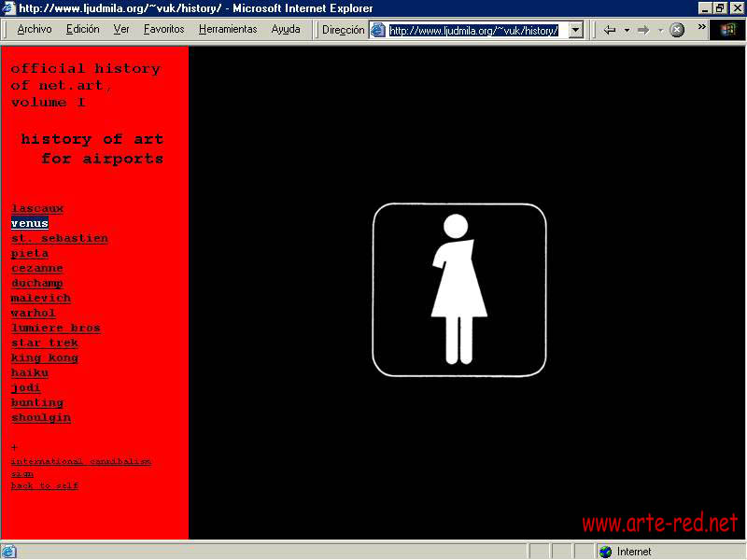Image resolution: width=747 pixels, height=560 pixels.
Task: Click the browser Back arrow button
Action: (610, 30)
